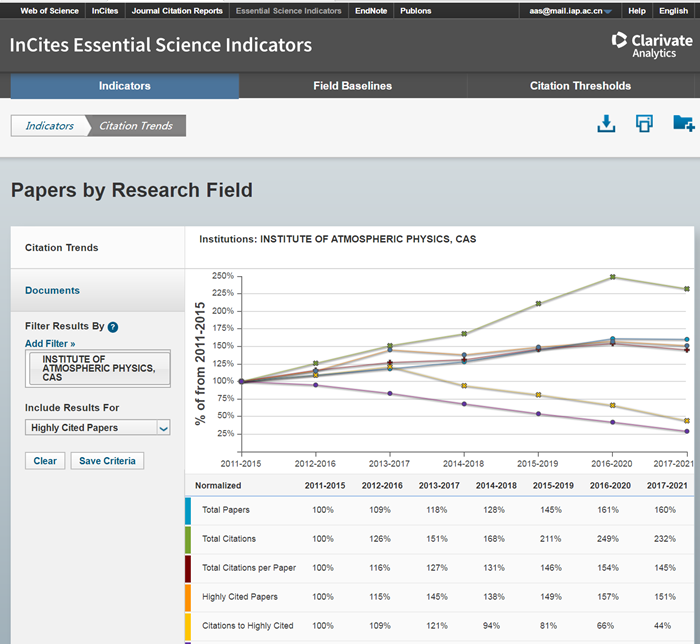700x644 pixels.
Task: Select Citation Trends in side panel
Action: point(62,248)
